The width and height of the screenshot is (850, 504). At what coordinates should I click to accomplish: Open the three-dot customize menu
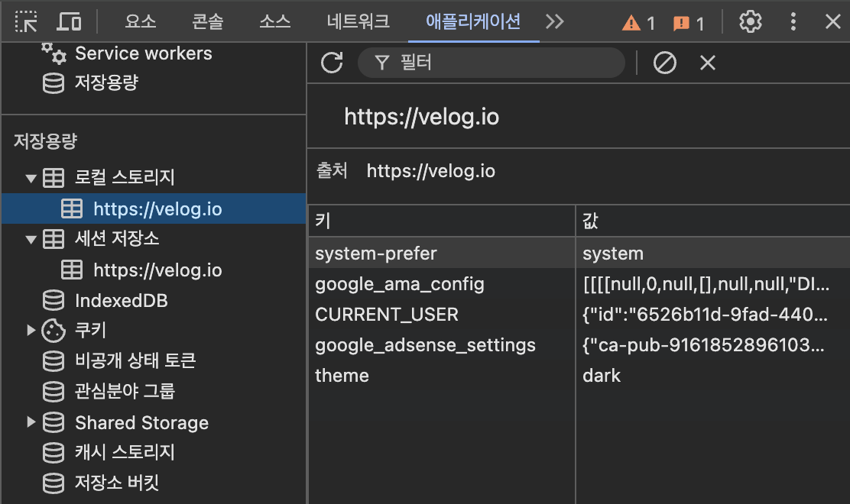pos(793,21)
